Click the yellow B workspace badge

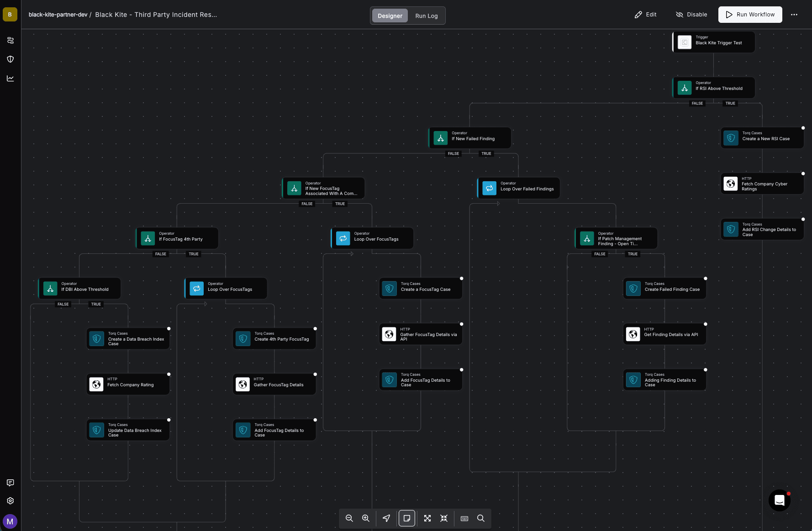pyautogui.click(x=10, y=15)
